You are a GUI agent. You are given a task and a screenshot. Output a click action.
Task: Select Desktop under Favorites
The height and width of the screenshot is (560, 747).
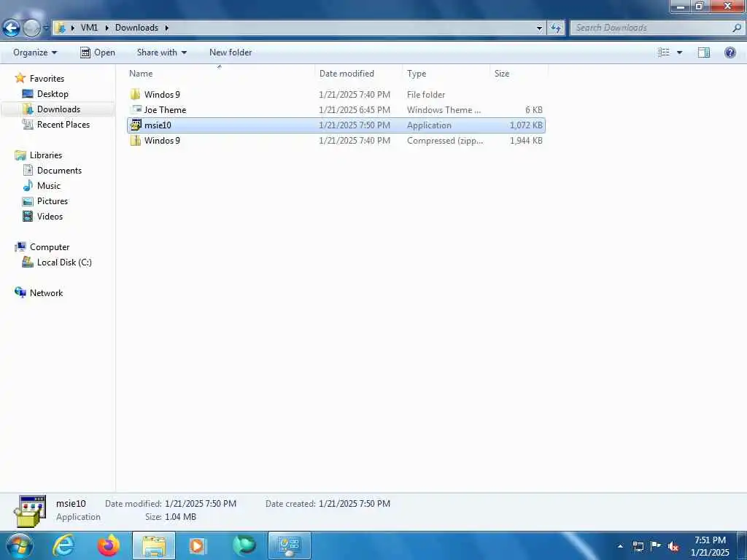53,94
